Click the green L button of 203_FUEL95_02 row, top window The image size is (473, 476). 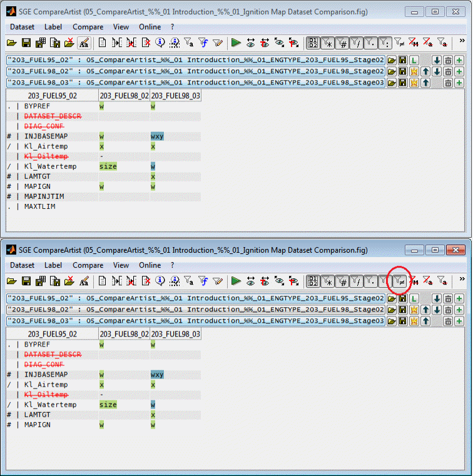(414, 60)
